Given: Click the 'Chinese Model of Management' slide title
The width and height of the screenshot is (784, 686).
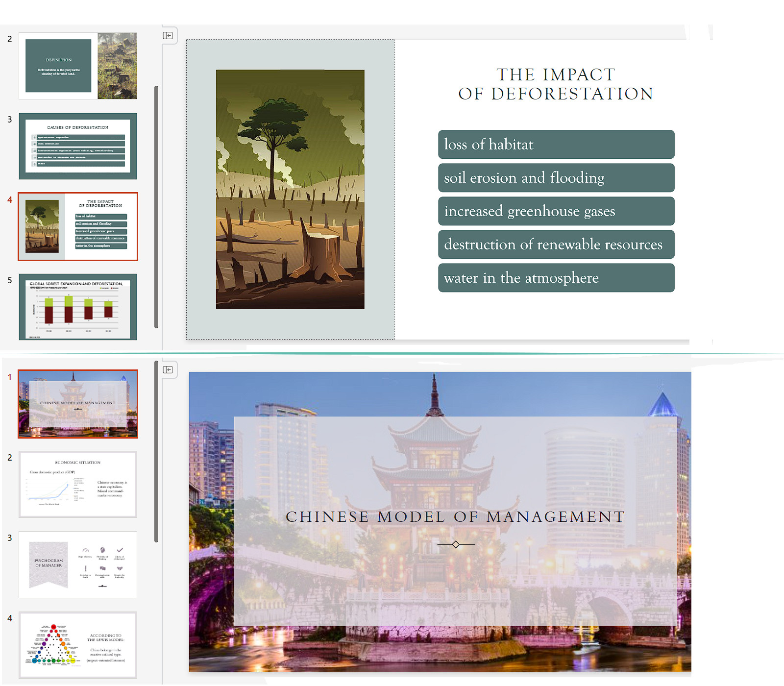Looking at the screenshot, I should (455, 517).
